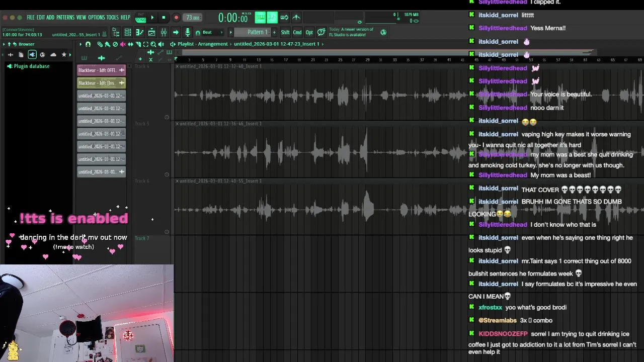Select the pink Mute tool
The width and height of the screenshot is (644, 362).
123,44
